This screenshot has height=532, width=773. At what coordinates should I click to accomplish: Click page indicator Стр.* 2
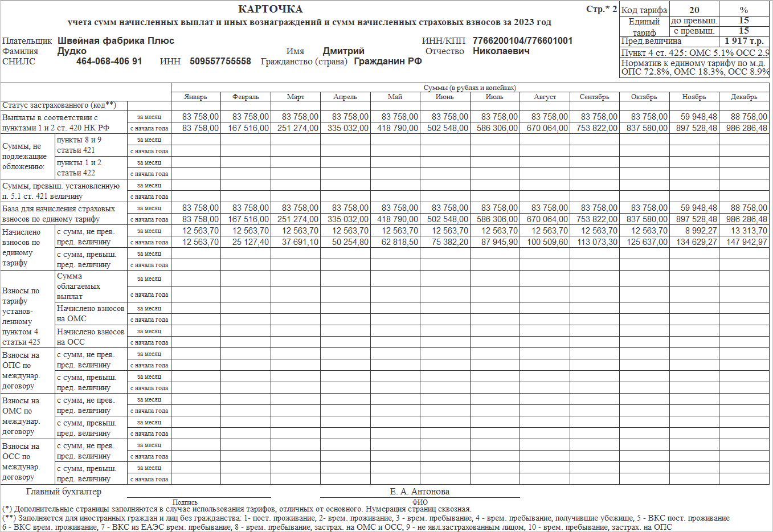(x=602, y=9)
